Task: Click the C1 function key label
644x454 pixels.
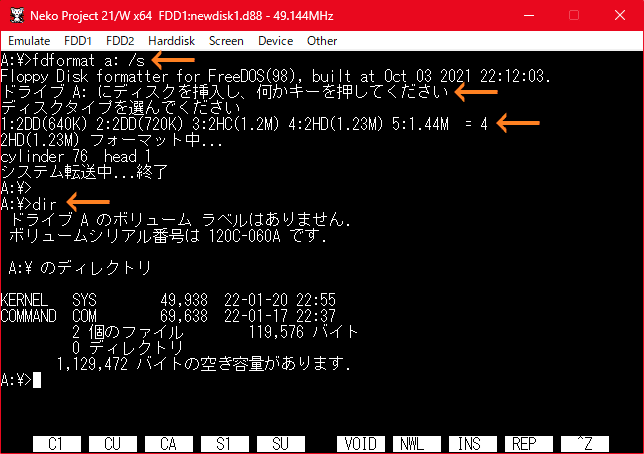Action: 57,444
